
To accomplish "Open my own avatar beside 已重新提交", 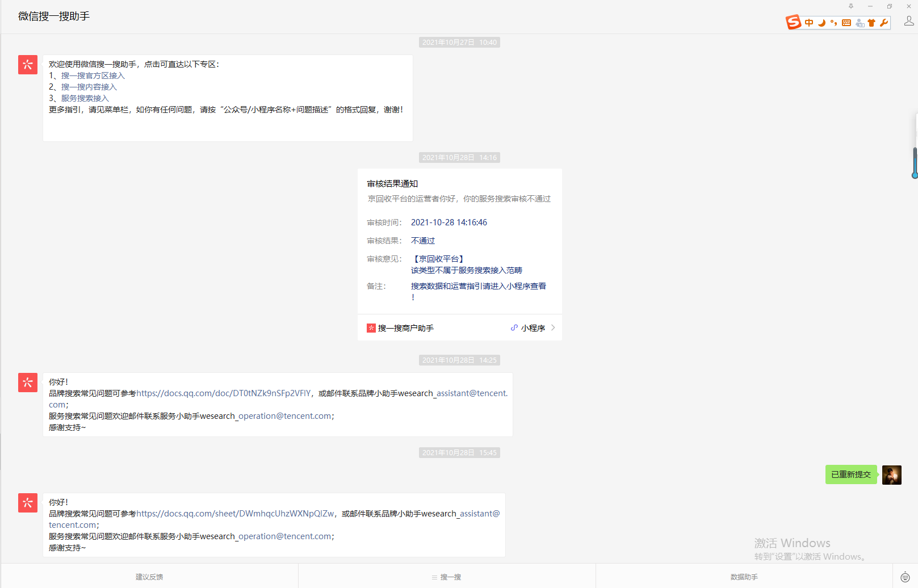I will click(892, 474).
